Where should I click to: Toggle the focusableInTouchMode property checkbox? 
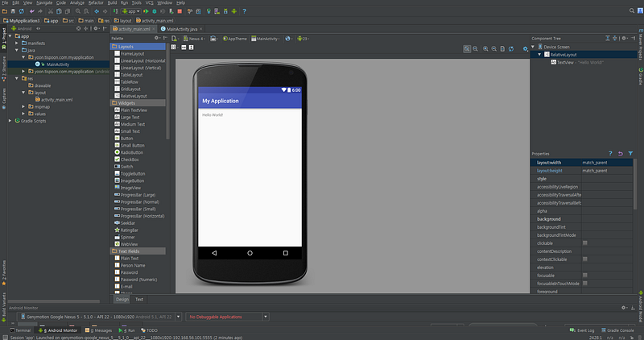(585, 284)
